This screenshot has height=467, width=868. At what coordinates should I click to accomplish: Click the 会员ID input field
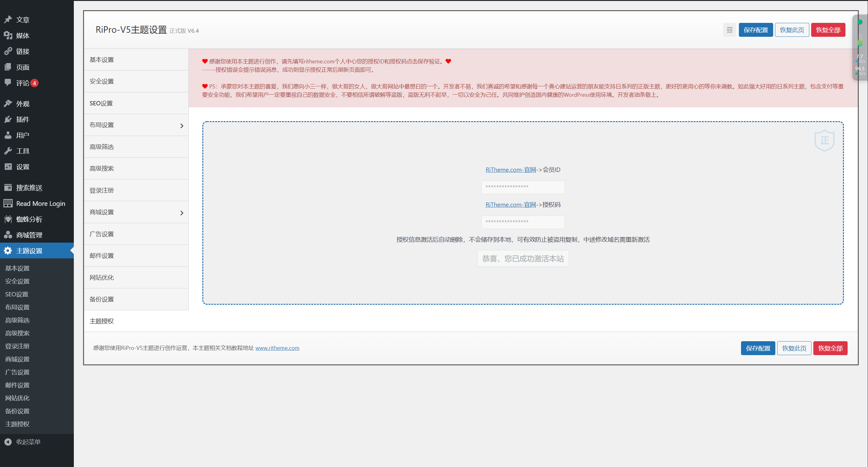click(523, 187)
